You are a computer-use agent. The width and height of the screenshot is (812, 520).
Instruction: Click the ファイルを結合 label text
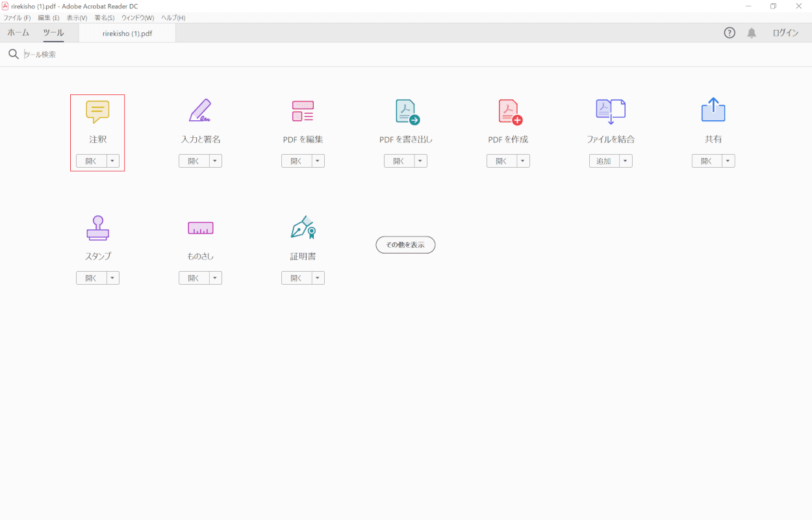click(x=611, y=139)
